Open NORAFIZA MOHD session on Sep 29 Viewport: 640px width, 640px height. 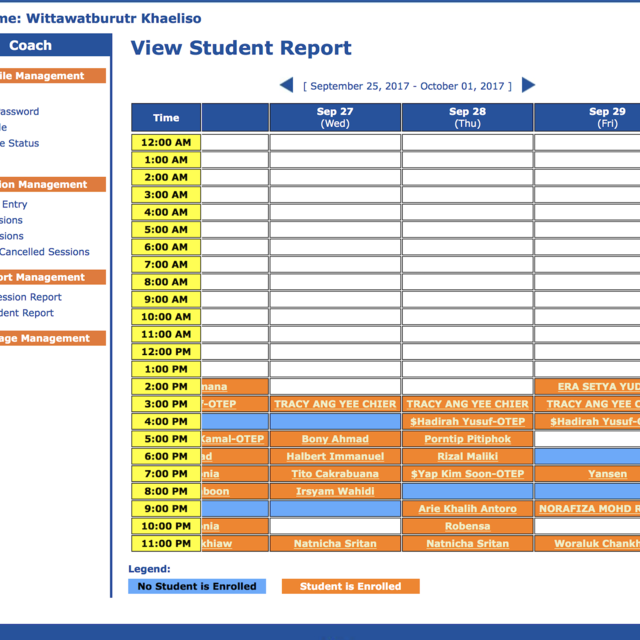tap(589, 509)
